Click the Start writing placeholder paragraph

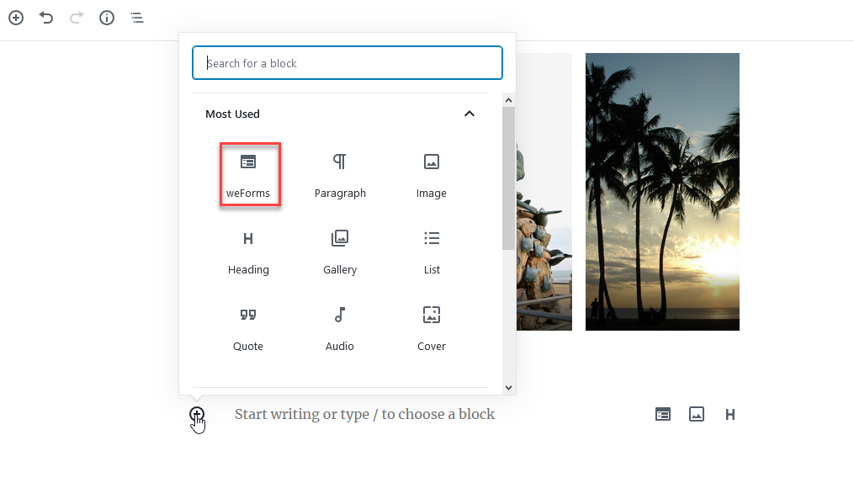[364, 414]
